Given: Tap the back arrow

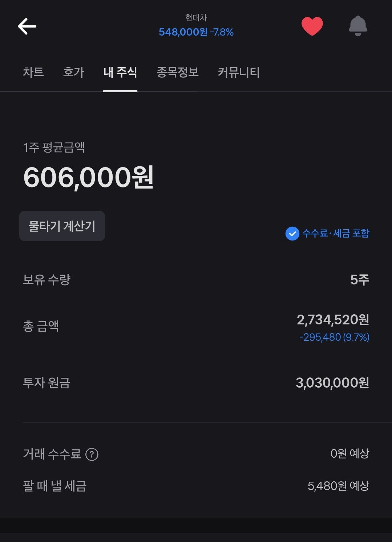Looking at the screenshot, I should 27,27.
